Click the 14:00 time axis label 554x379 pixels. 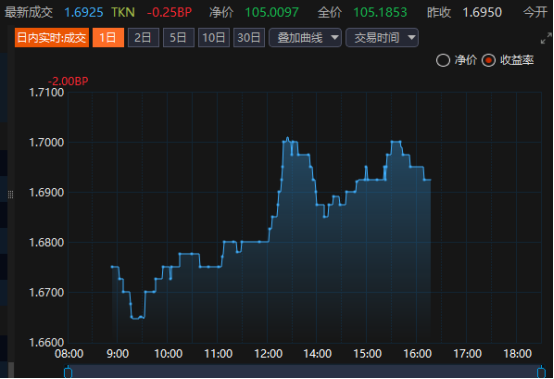(x=317, y=354)
